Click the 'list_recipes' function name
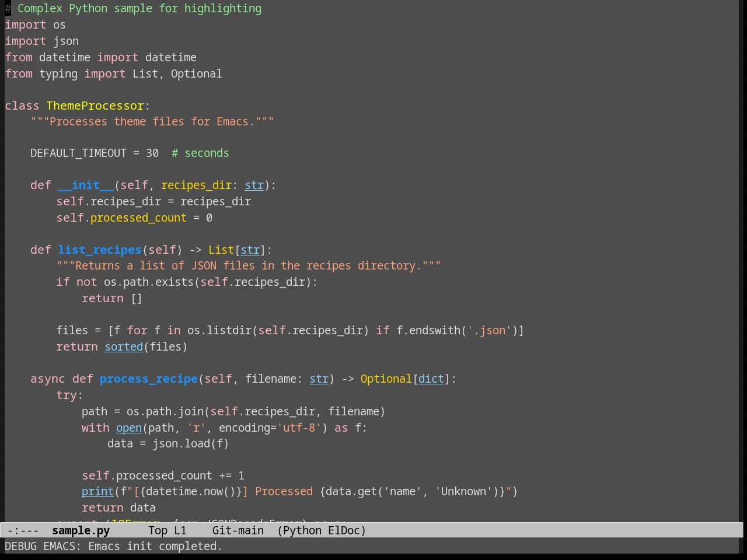The width and height of the screenshot is (747, 560). click(x=99, y=250)
